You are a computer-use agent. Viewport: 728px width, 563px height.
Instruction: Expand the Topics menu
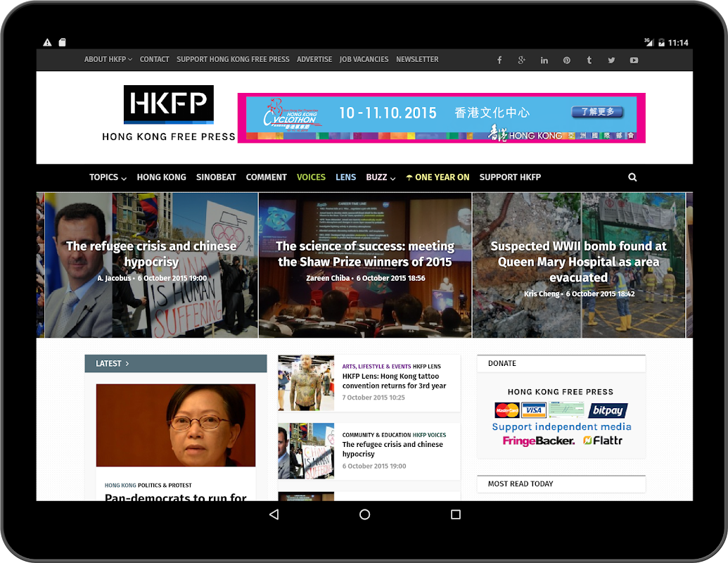click(108, 177)
